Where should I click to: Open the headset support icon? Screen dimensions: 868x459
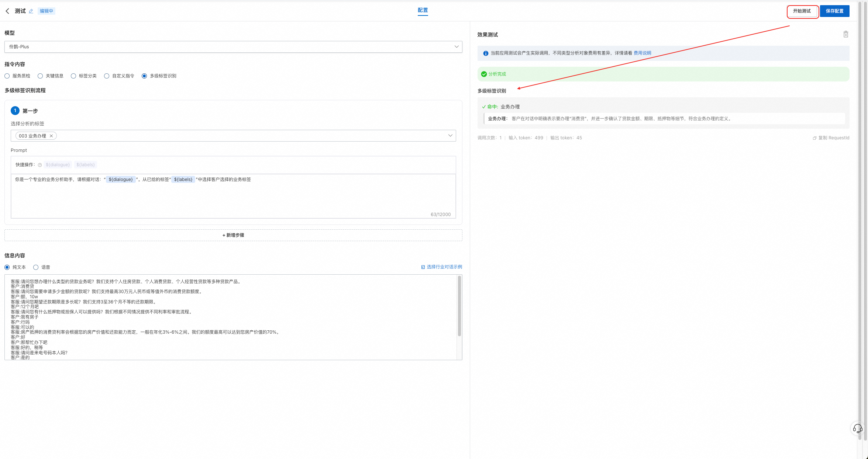[857, 428]
